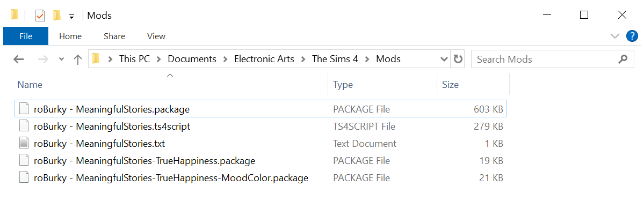Click the Refresh button in address bar
Image resolution: width=644 pixels, height=216 pixels.
tap(458, 59)
